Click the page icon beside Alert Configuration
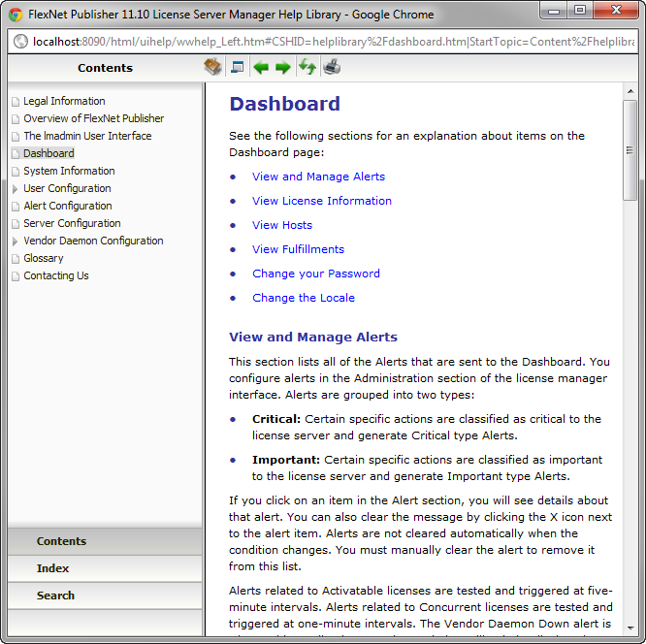Image resolution: width=646 pixels, height=644 pixels. 16,207
